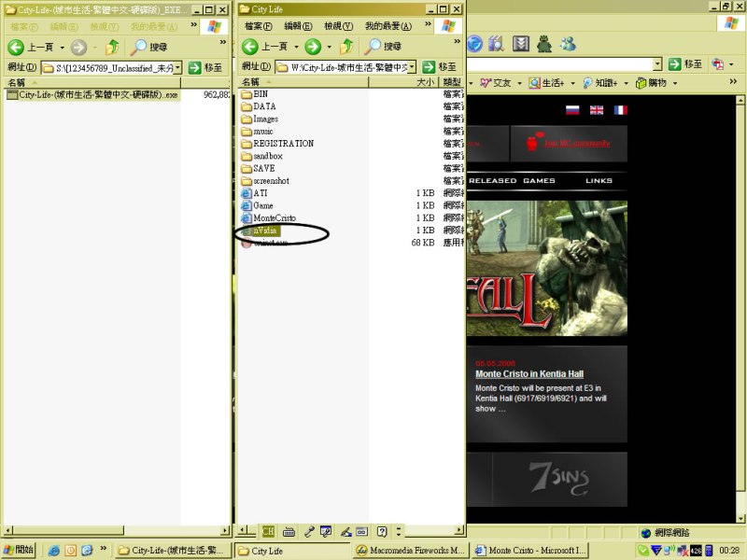Click 移至 go button in City Life window

point(439,67)
